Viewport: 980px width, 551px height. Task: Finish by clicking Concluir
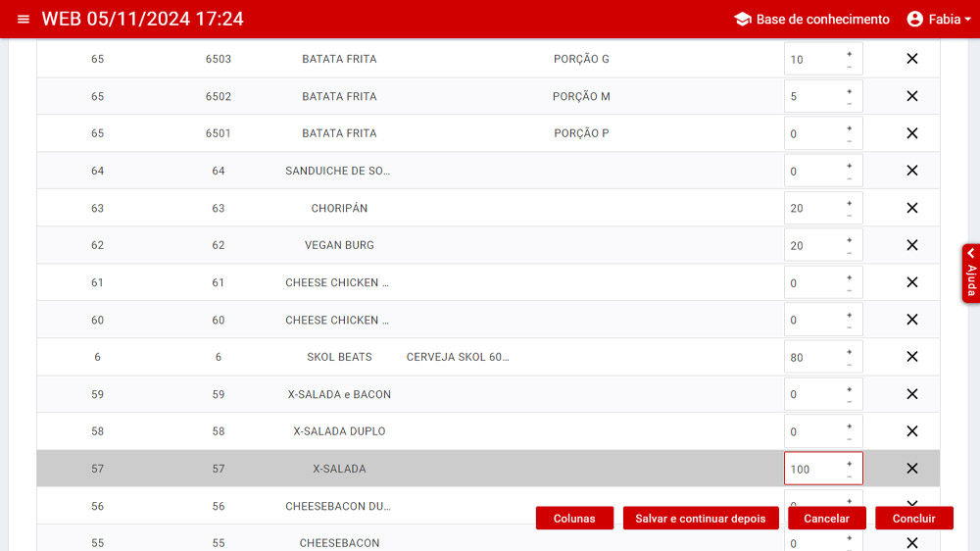point(913,519)
